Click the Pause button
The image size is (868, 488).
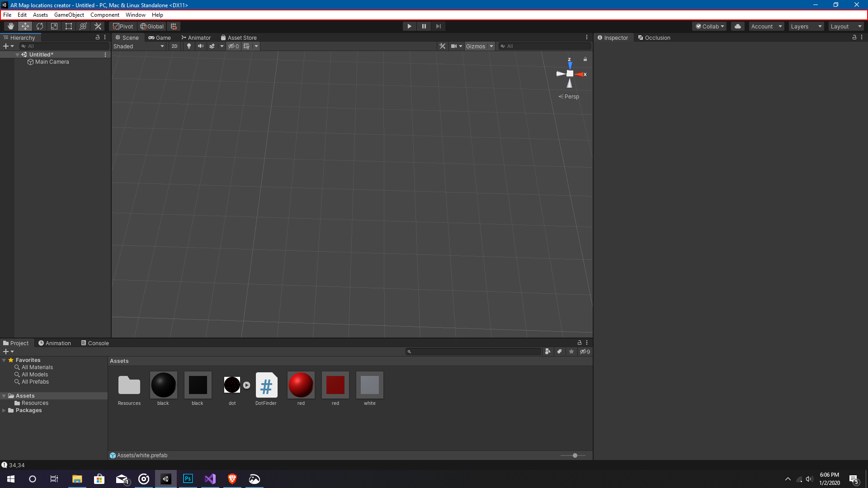424,26
